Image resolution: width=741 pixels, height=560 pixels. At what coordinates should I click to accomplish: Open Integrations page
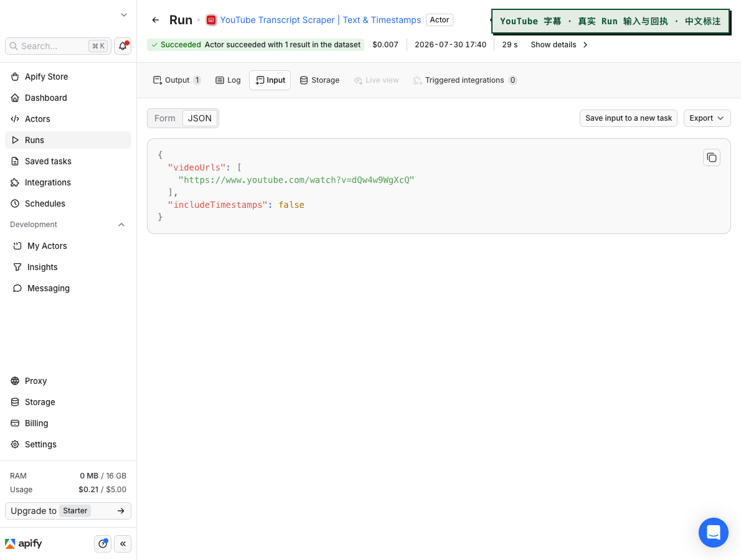68,182
